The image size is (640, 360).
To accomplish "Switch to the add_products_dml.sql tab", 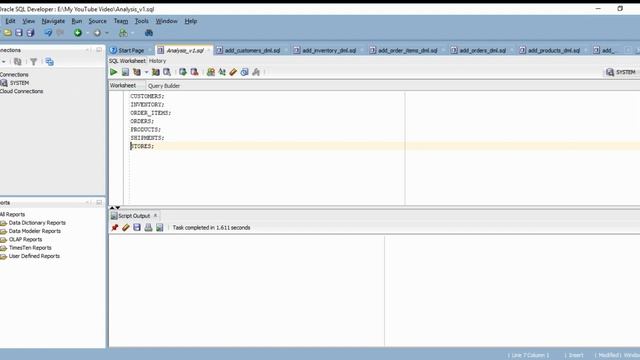I will (553, 50).
